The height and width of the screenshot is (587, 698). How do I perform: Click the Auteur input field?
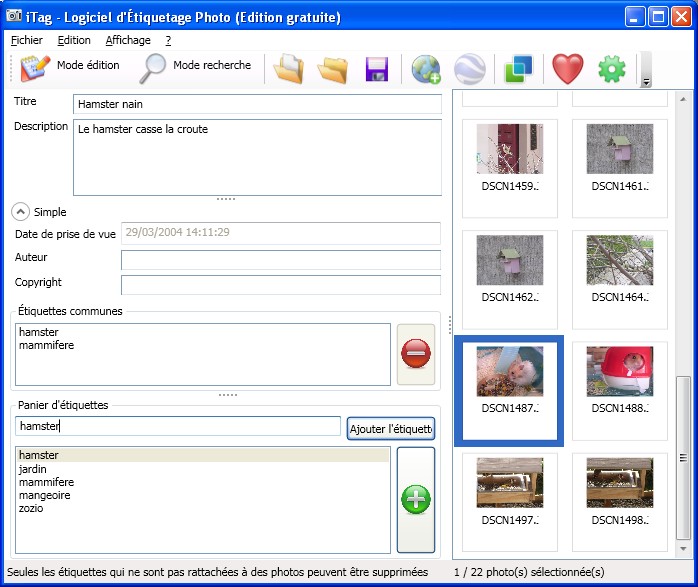(281, 259)
